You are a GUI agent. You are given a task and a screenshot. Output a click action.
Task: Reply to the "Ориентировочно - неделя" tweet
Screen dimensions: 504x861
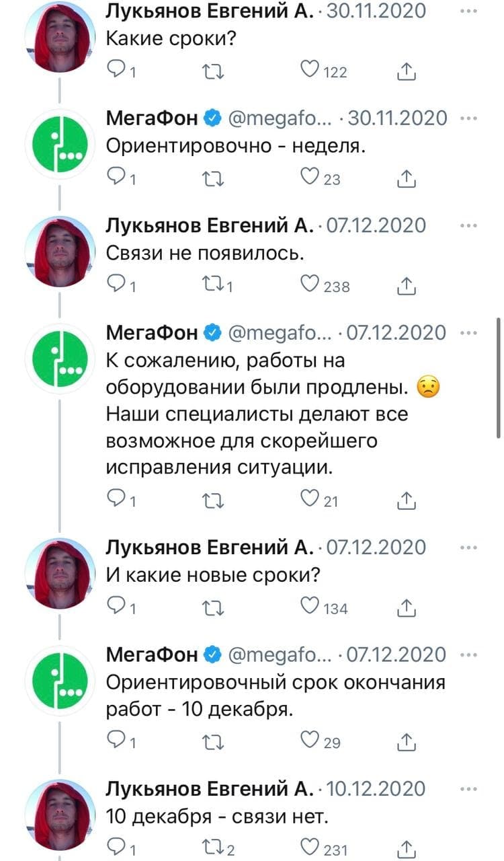point(116,178)
